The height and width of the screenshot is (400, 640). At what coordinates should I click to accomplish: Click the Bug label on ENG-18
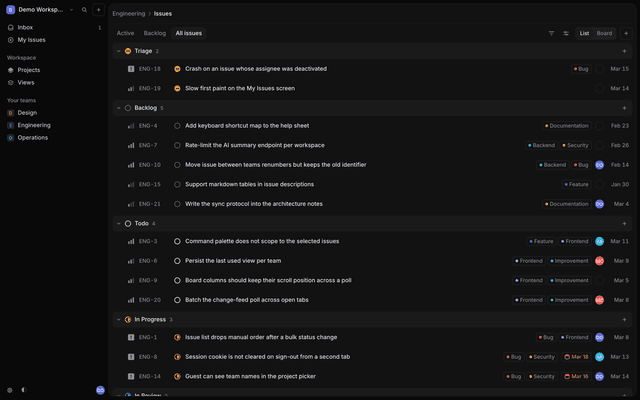(x=581, y=69)
